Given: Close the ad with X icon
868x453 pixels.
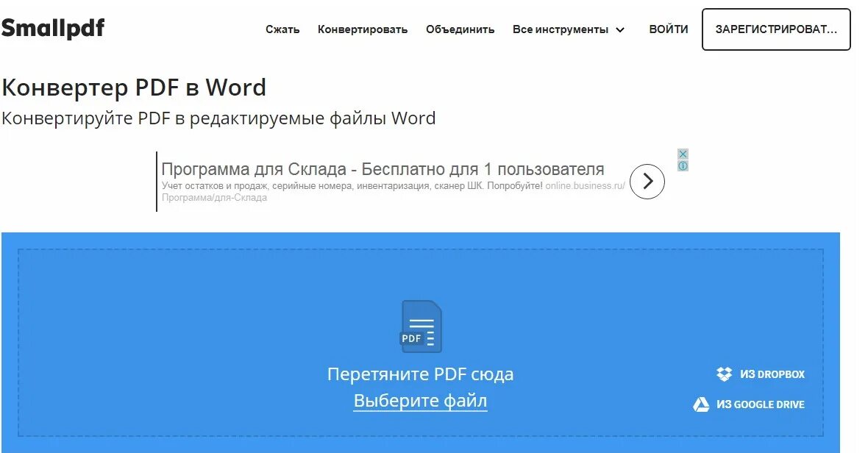Looking at the screenshot, I should coord(683,154).
